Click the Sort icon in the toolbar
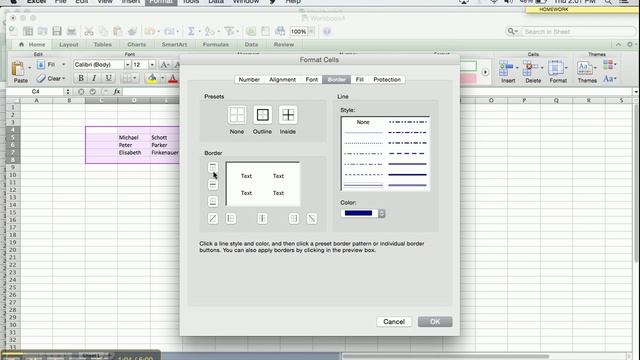Viewport: 640px width, 360px height. pos(209,31)
